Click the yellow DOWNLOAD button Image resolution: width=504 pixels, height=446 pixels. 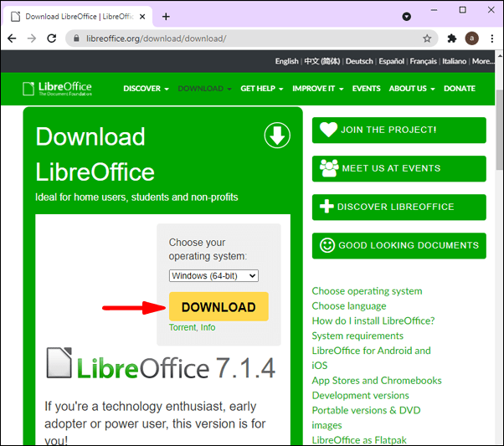(x=219, y=306)
